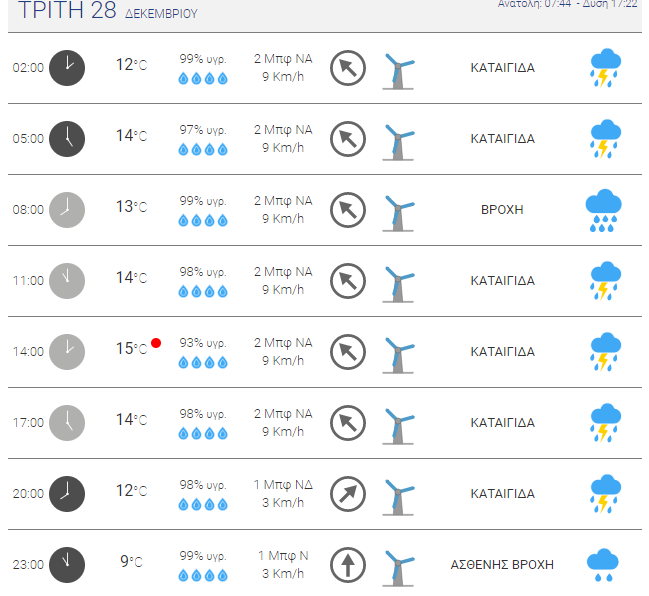The image size is (649, 596).
Task: Select the wind turbine icon at 05:00
Action: click(398, 142)
